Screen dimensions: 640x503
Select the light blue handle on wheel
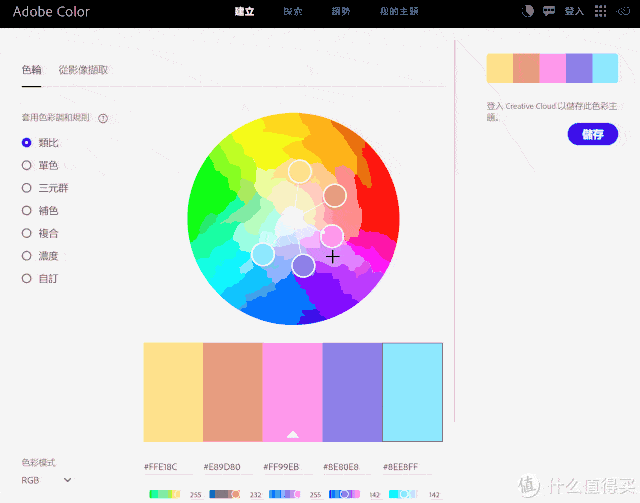click(x=262, y=254)
